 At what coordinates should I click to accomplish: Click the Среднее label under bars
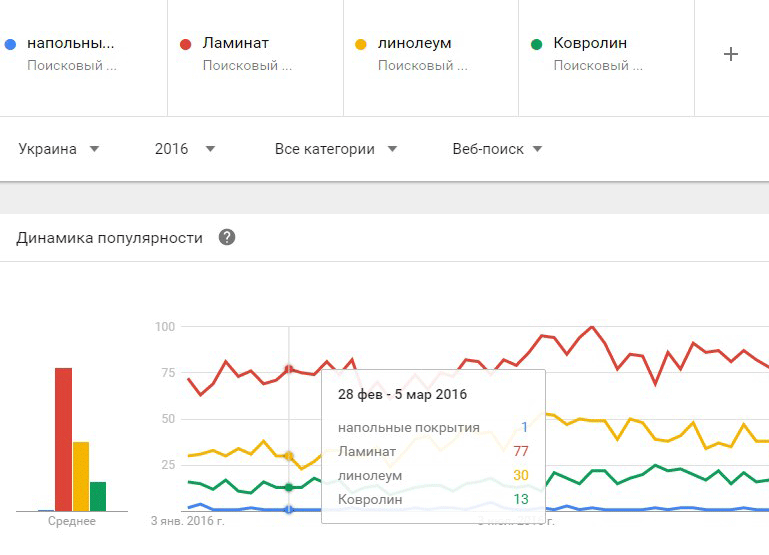pos(72,522)
